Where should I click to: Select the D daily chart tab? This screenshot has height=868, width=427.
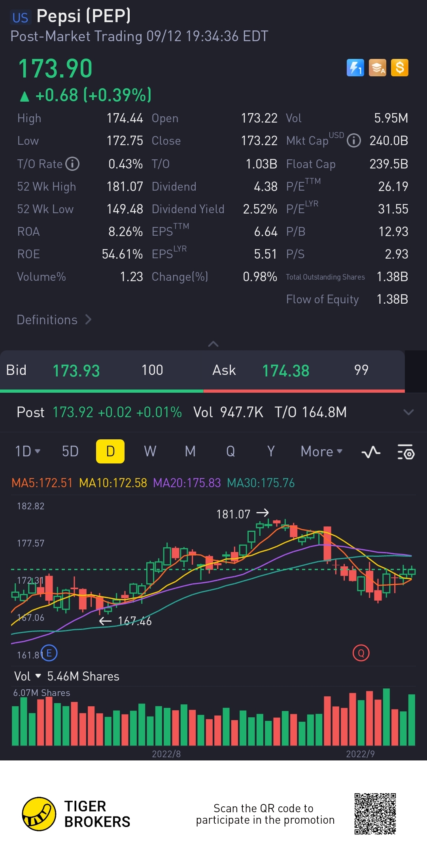click(110, 451)
